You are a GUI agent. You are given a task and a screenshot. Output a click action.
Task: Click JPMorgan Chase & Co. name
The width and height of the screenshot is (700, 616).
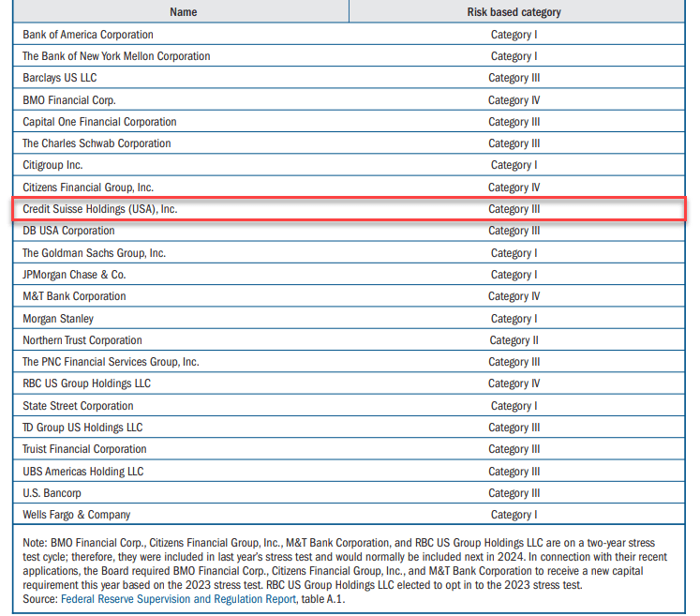click(74, 275)
